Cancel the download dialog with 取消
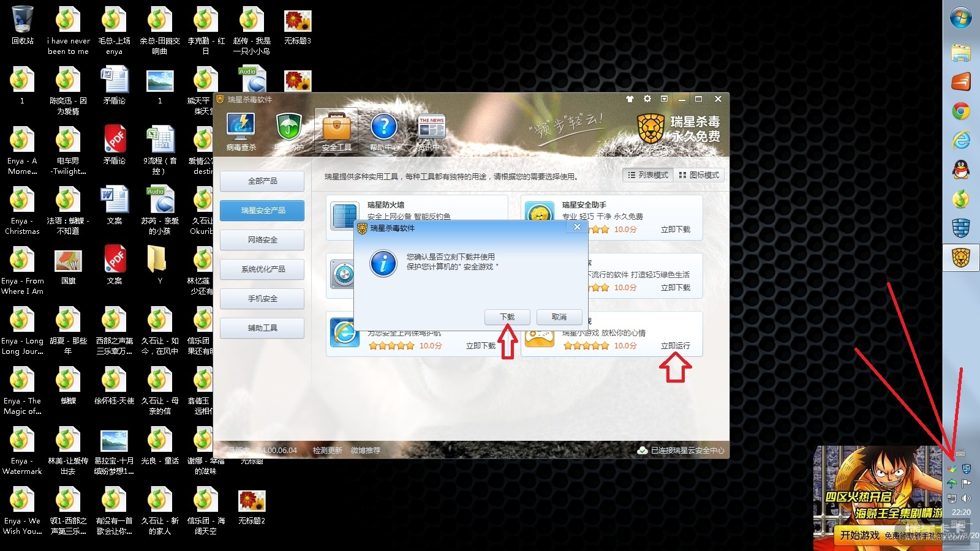The width and height of the screenshot is (980, 551). pyautogui.click(x=559, y=317)
